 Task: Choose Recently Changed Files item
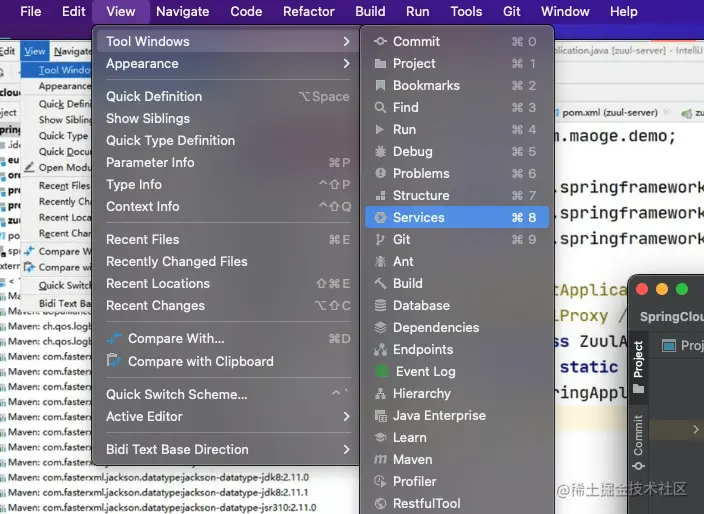point(228,261)
